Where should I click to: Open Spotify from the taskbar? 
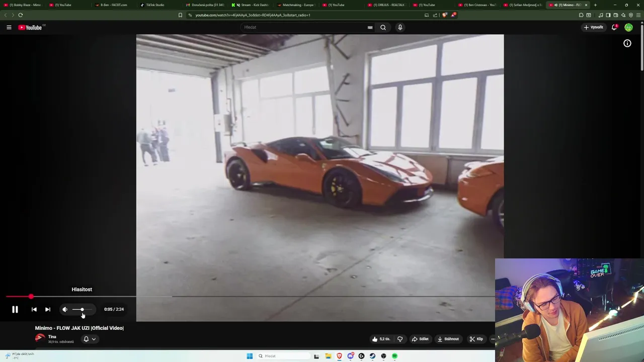[394, 356]
